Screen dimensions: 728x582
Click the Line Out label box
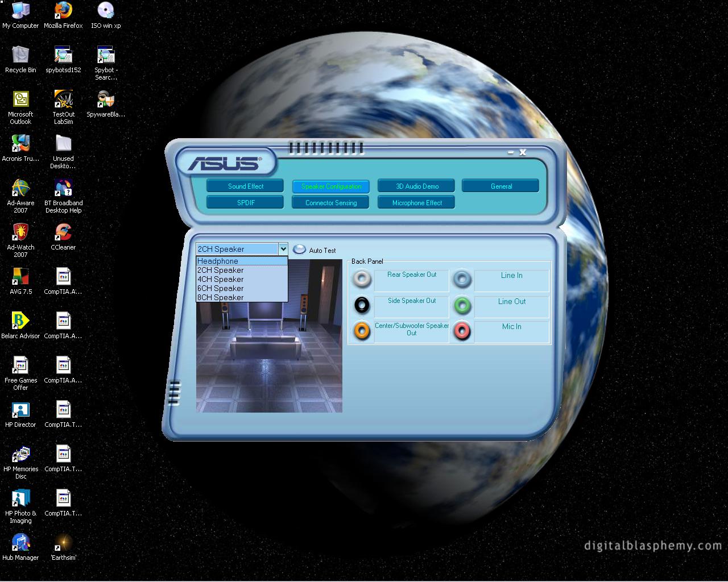tap(511, 306)
